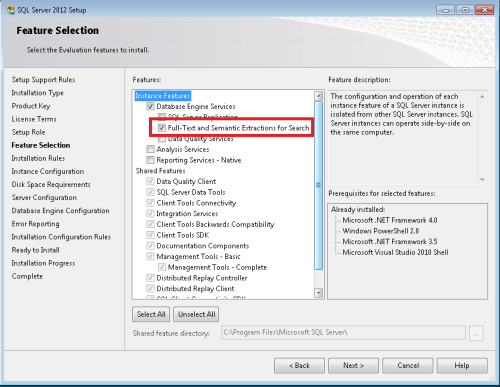Check the Database Engine Services checkbox

pos(150,106)
